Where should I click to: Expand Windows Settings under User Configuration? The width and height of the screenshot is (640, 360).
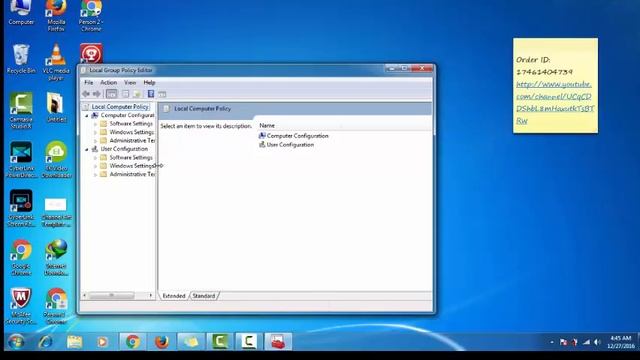[x=96, y=166]
